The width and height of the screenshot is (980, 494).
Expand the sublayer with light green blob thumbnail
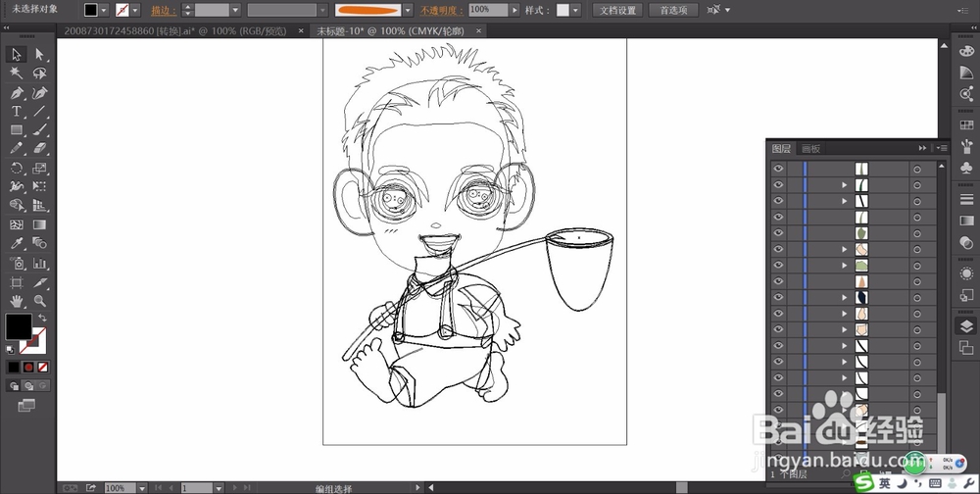(845, 266)
